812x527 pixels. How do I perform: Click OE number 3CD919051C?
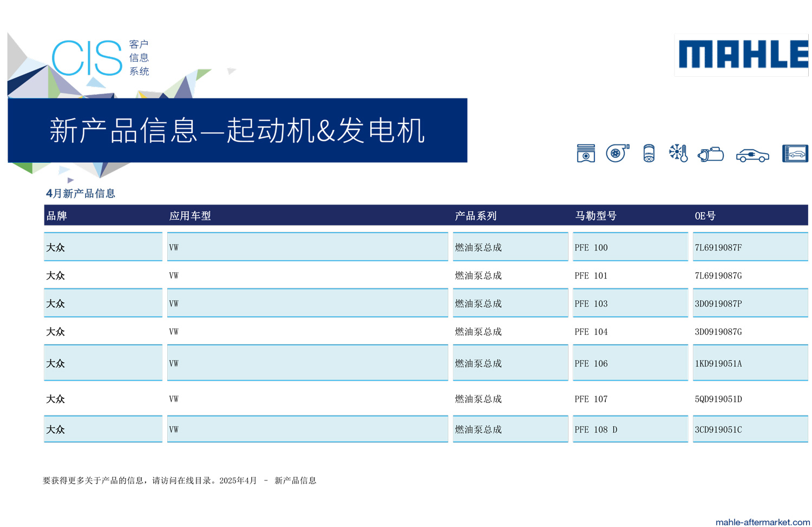tap(718, 430)
